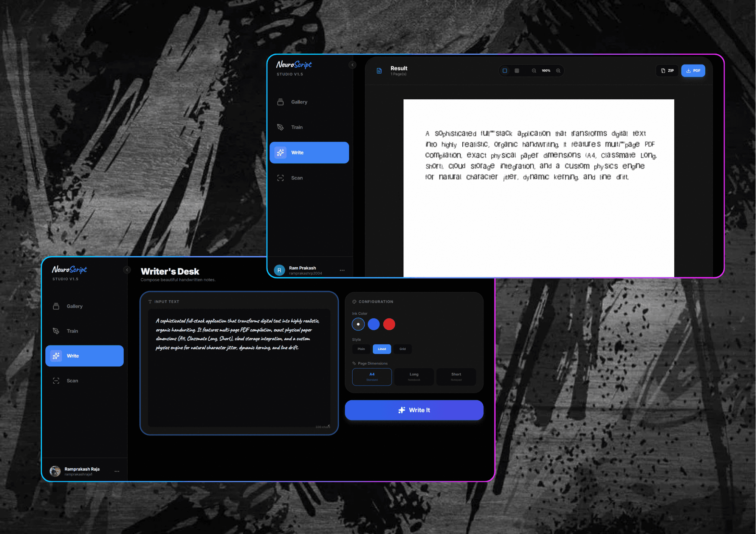
Task: Click inside the Input Text area
Action: [239, 368]
